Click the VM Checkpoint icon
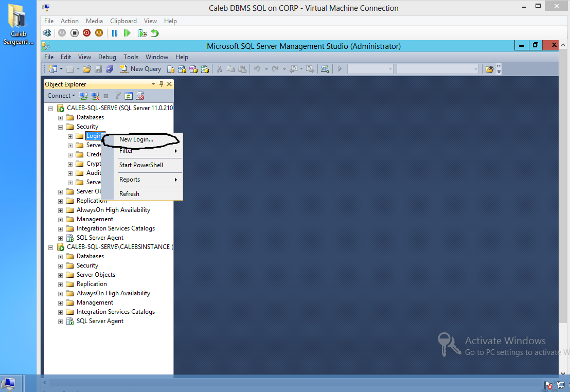 point(142,33)
